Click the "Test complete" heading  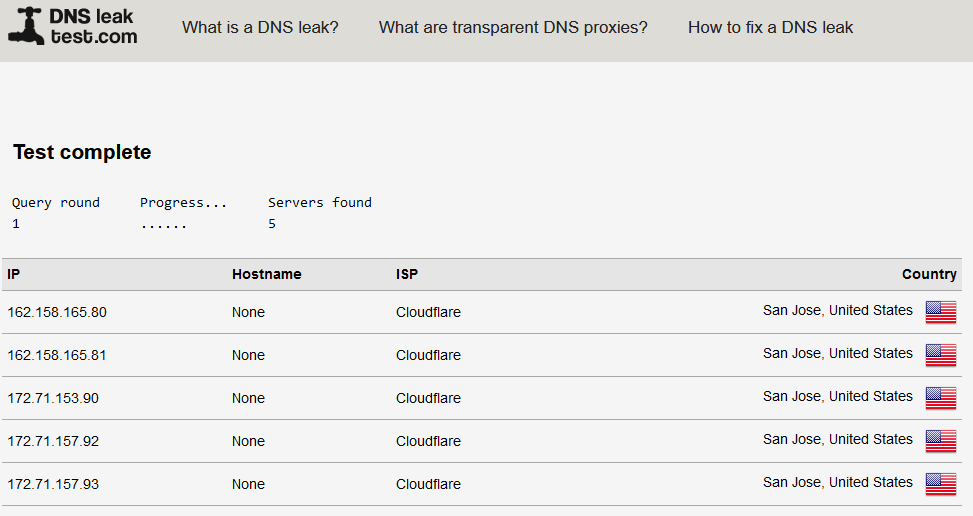[82, 152]
